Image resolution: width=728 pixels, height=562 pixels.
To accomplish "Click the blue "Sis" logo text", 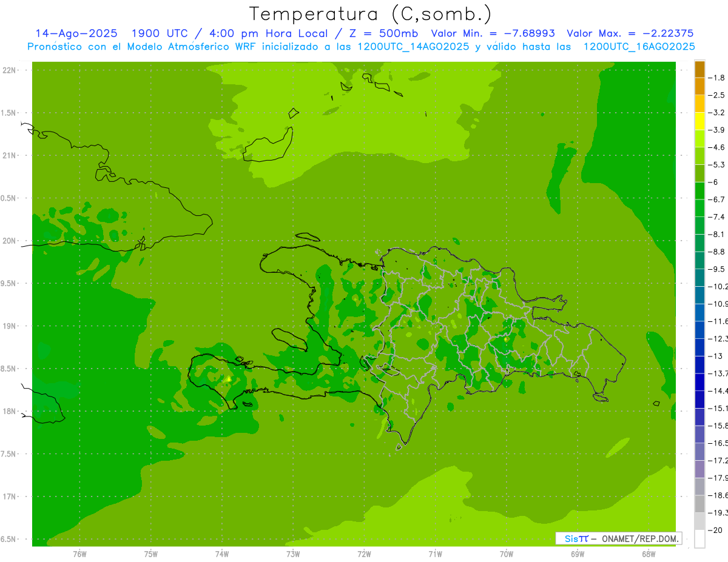I will [571, 538].
